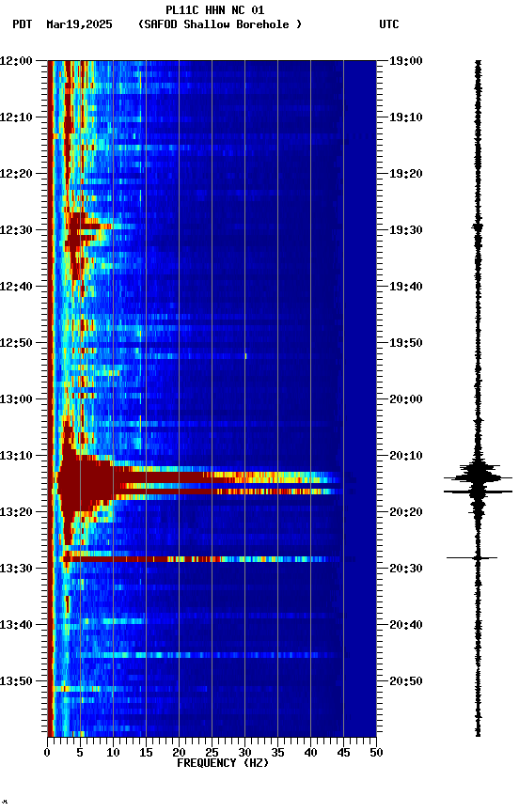Click the 12:00 PDT time label
Image resolution: width=519 pixels, height=812 pixels.
16,61
